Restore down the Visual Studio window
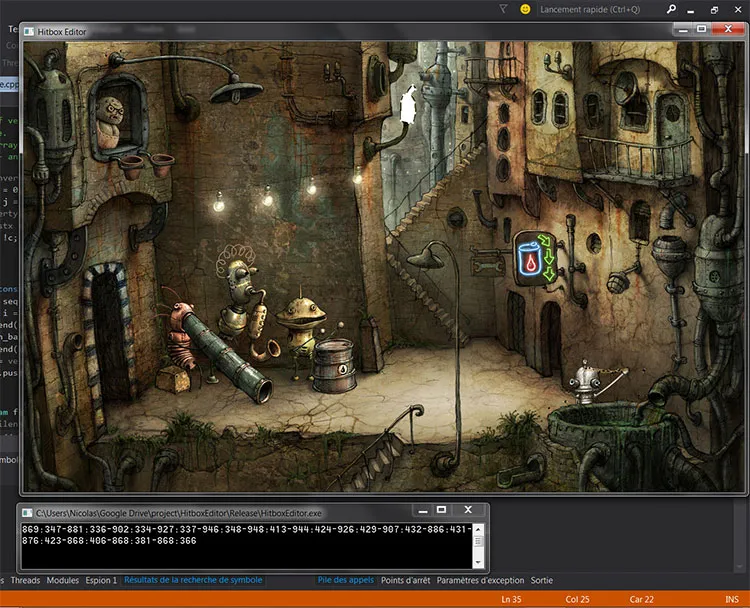Viewport: 750px width, 608px height. (x=714, y=10)
